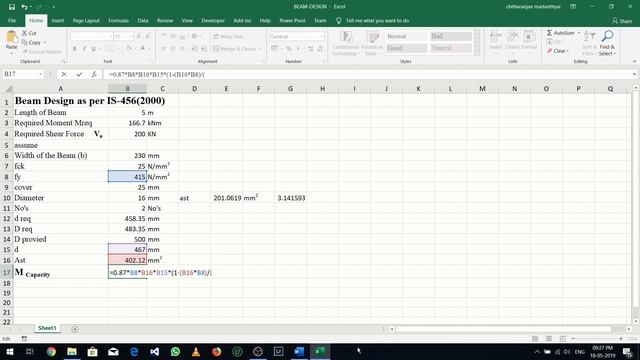The height and width of the screenshot is (360, 640).
Task: Open VLC media player from the taskbar
Action: pos(196,351)
